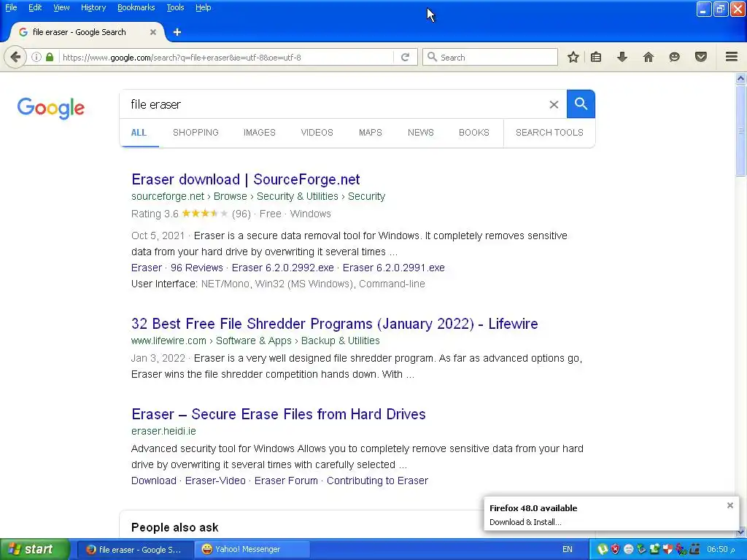The image size is (747, 560).
Task: Dismiss the Firefox 48.0 available notification
Action: point(729,505)
